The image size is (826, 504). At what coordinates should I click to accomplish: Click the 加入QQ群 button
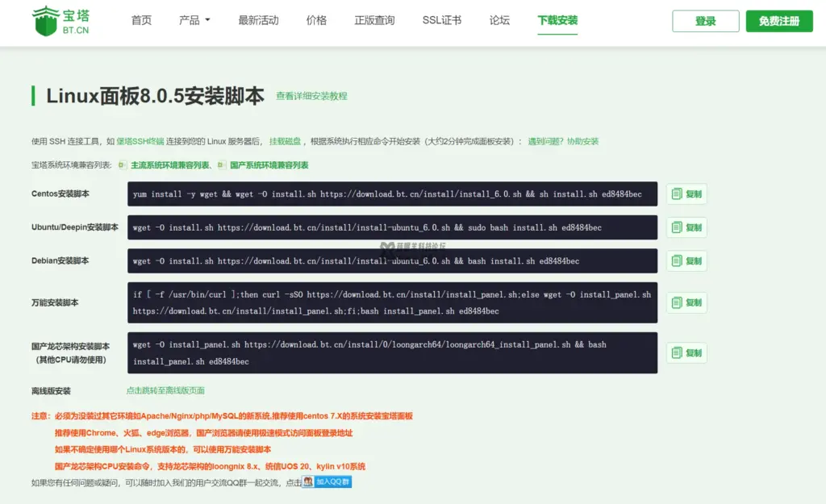pos(327,482)
